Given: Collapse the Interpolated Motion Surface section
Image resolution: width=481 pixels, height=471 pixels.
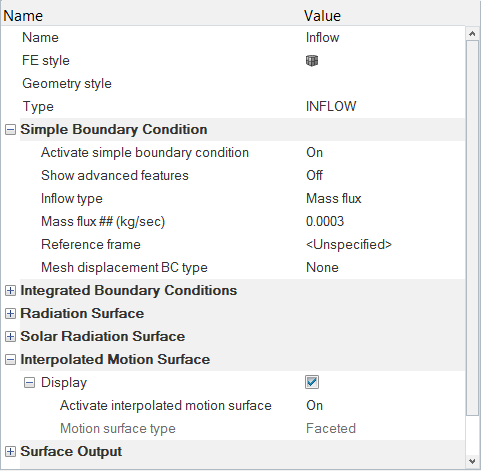Looking at the screenshot, I should coord(10,360).
